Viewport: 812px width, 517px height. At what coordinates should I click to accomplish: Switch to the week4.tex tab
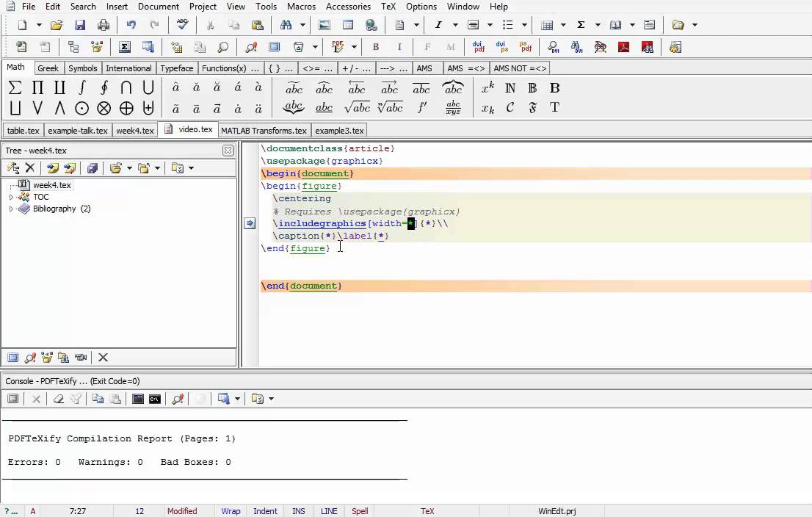[x=135, y=131]
